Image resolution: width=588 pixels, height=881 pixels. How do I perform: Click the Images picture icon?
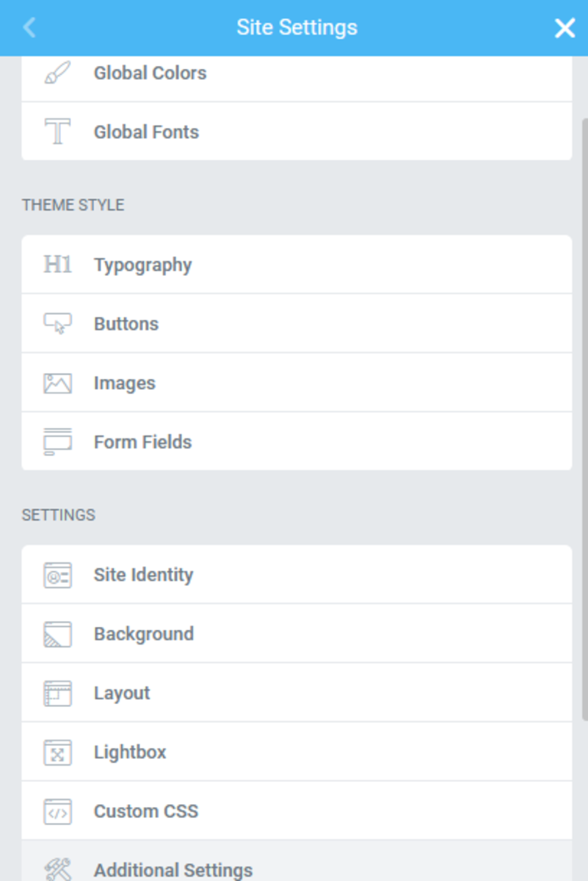tap(57, 383)
